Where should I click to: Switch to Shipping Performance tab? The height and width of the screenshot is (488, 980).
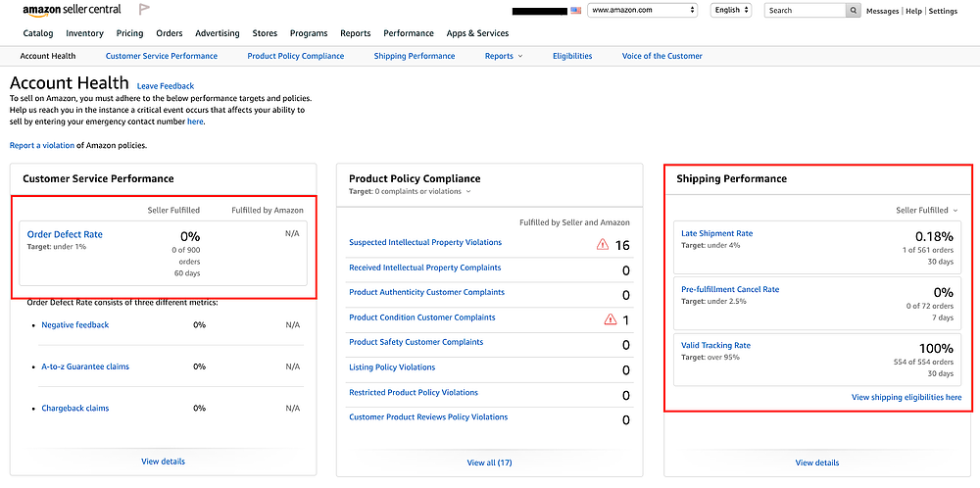(x=415, y=56)
